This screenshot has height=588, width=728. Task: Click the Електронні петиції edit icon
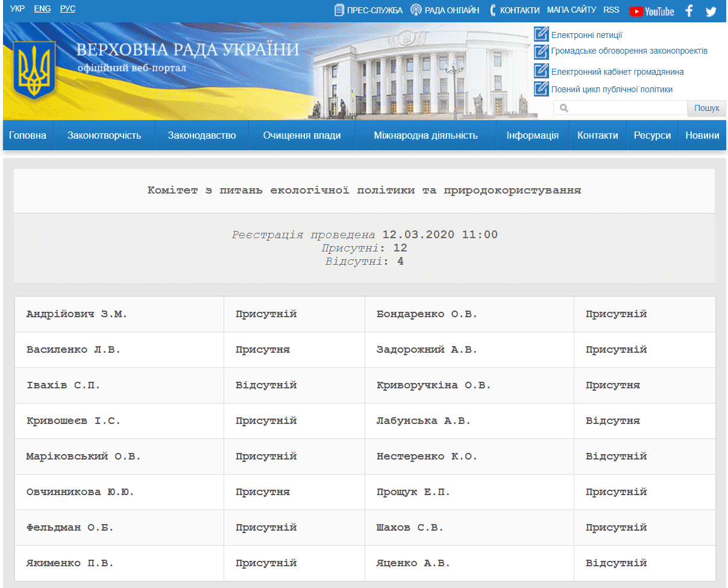(x=541, y=34)
